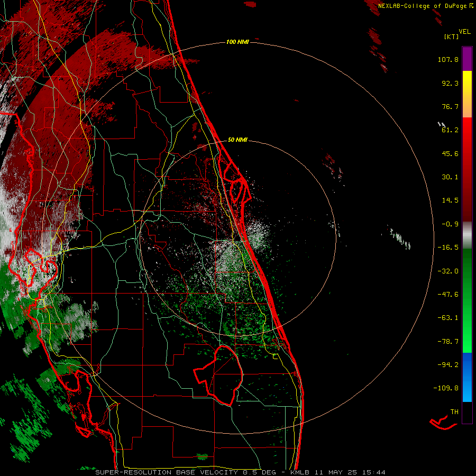The height and width of the screenshot is (476, 476).
Task: Click the [KT] units label
Action: [x=451, y=36]
